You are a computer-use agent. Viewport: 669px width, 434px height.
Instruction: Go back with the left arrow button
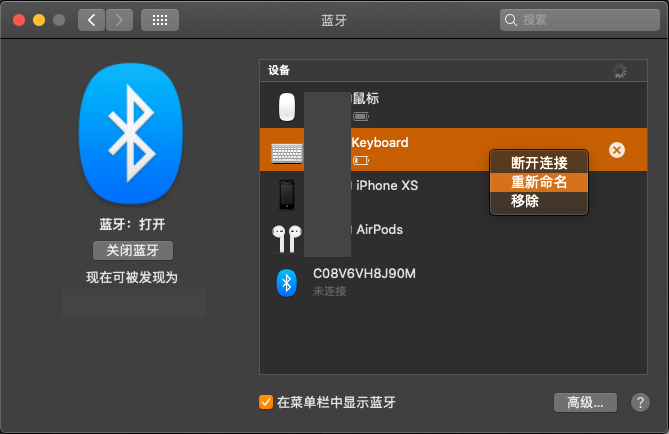(91, 19)
